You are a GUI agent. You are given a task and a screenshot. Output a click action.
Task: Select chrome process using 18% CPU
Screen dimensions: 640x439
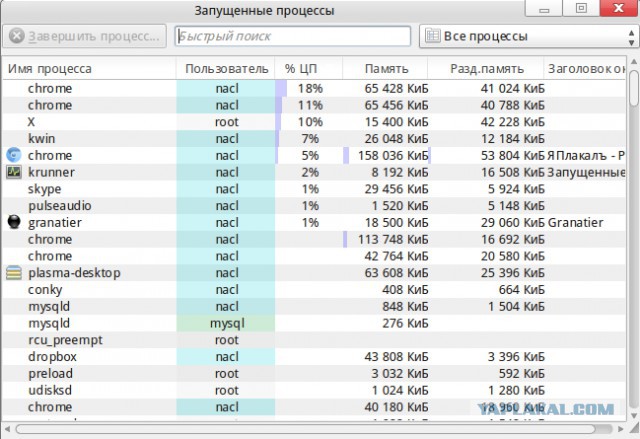tap(313, 89)
